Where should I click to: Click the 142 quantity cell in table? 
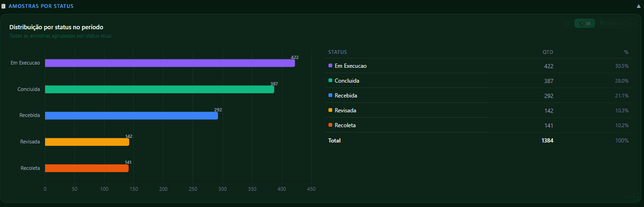pos(549,110)
